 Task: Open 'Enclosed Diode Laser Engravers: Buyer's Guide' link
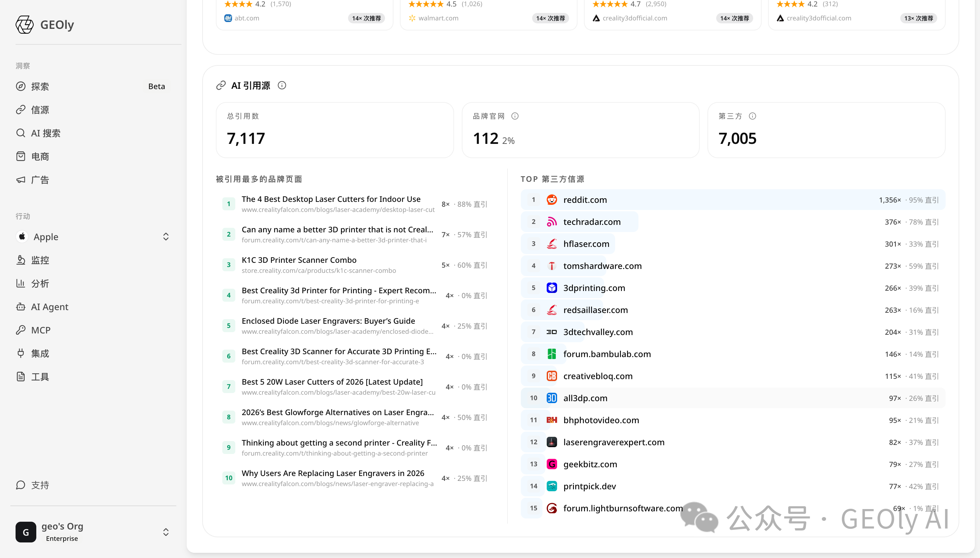[329, 321]
